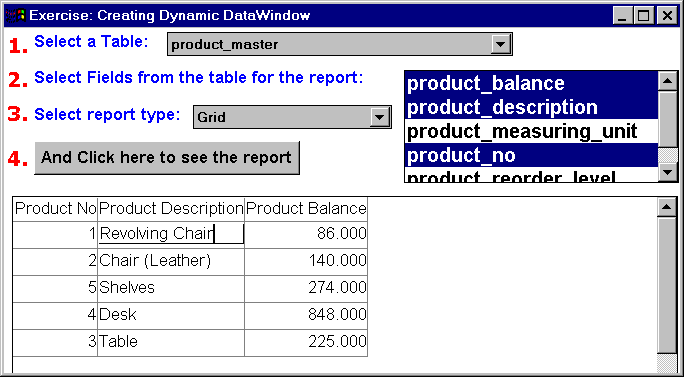Click product number 5 cell for Shelves
Image resolution: width=684 pixels, height=377 pixels.
pyautogui.click(x=55, y=288)
